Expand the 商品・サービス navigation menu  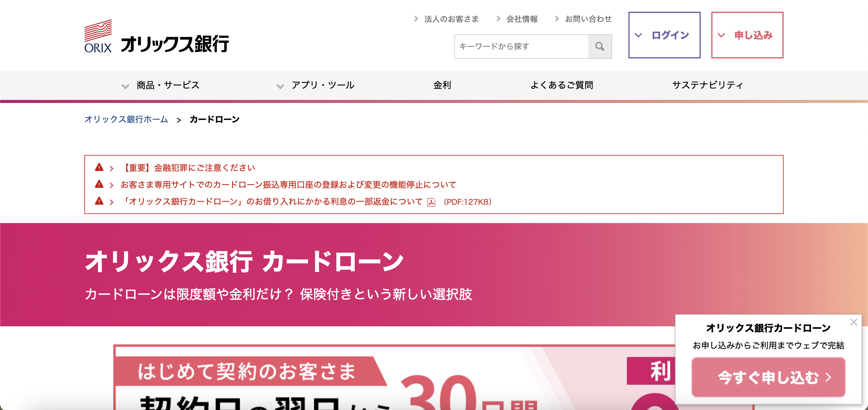click(x=167, y=85)
